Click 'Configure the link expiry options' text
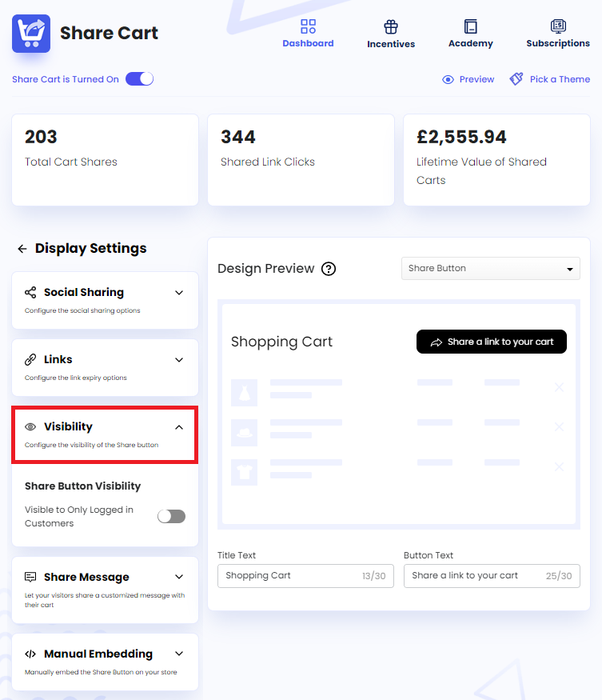The width and height of the screenshot is (602, 700). 75,378
